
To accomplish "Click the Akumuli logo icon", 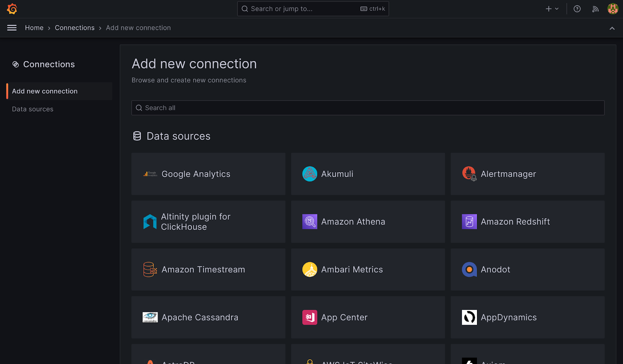I will [310, 174].
